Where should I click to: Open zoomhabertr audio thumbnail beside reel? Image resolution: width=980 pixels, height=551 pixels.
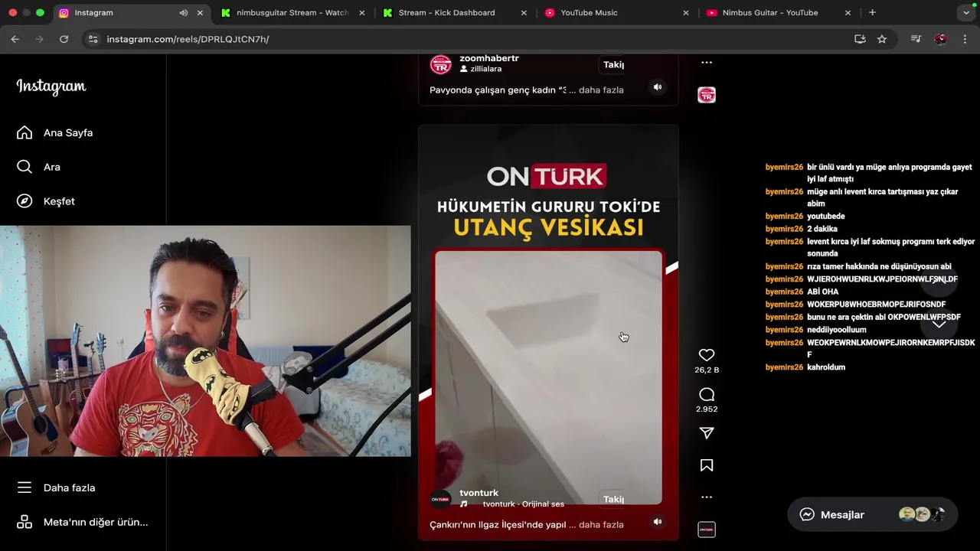[707, 95]
